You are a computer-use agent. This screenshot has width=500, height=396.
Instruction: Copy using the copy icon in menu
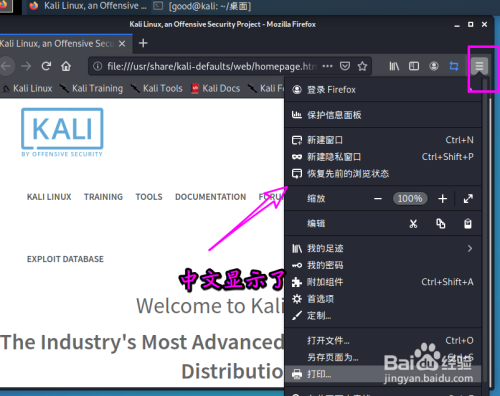point(441,224)
